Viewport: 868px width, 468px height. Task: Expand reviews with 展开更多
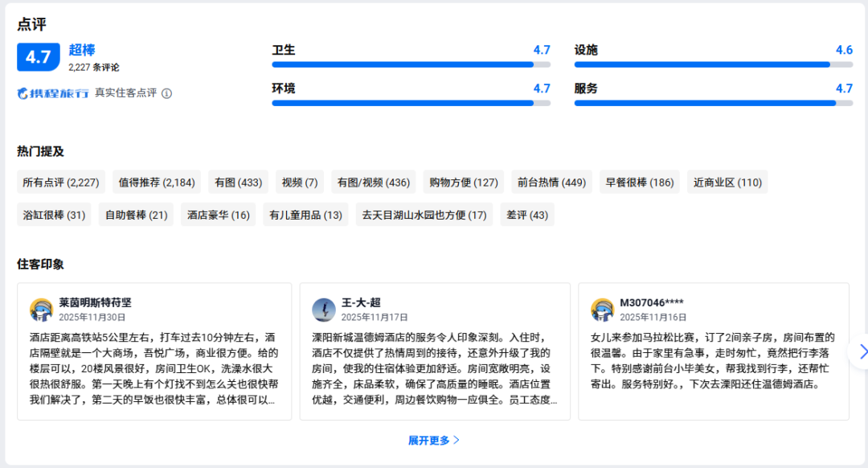434,440
